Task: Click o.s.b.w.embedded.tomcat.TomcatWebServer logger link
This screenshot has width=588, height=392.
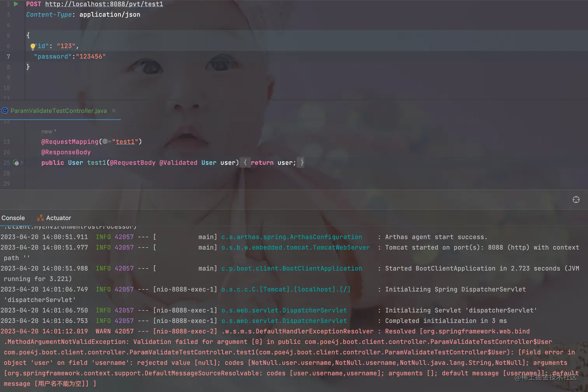Action: pos(296,247)
